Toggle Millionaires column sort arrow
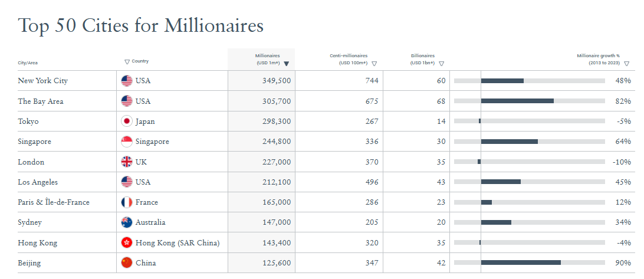 click(286, 63)
